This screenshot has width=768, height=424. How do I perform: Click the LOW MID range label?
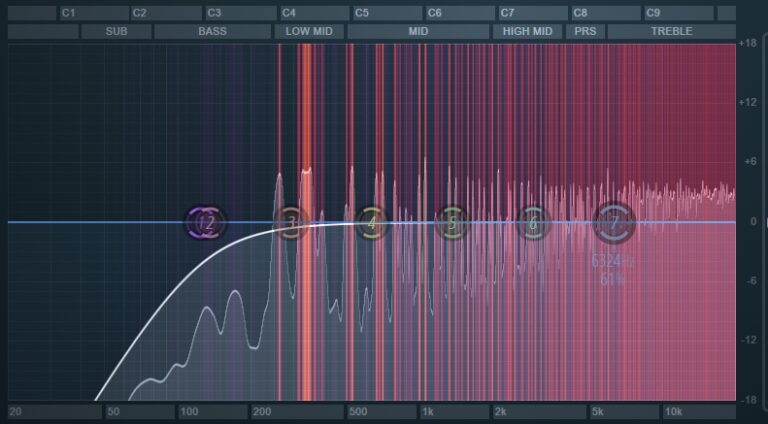(308, 31)
